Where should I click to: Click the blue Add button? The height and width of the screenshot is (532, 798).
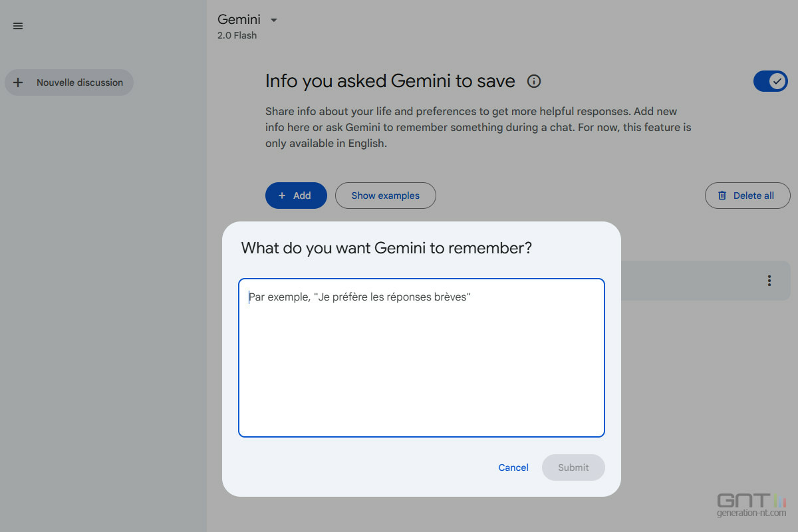point(296,196)
